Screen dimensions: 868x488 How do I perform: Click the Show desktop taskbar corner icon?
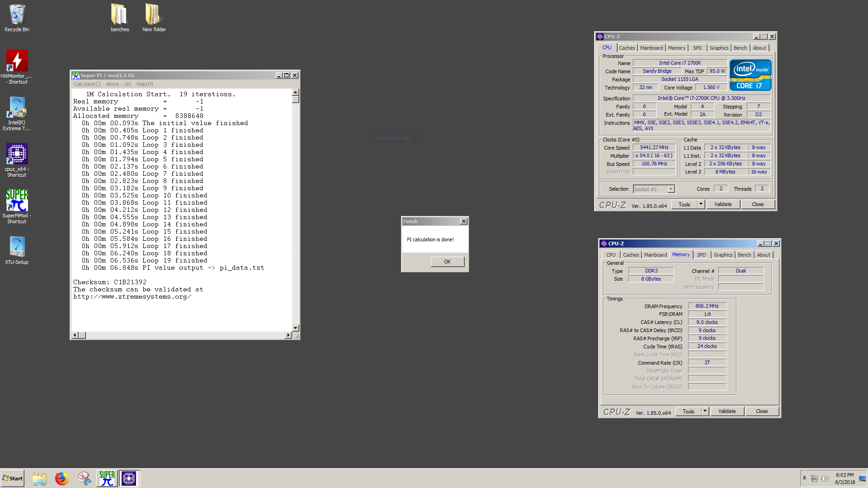(863, 479)
